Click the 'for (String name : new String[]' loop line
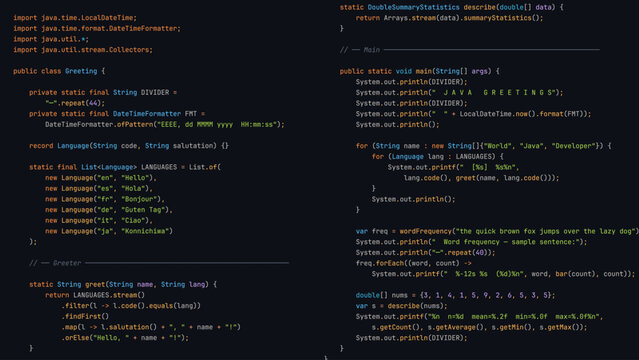The width and height of the screenshot is (639, 360). click(x=483, y=146)
